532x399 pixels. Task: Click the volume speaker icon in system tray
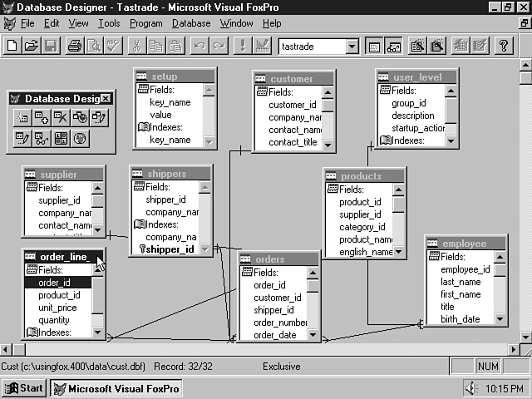tap(471, 388)
